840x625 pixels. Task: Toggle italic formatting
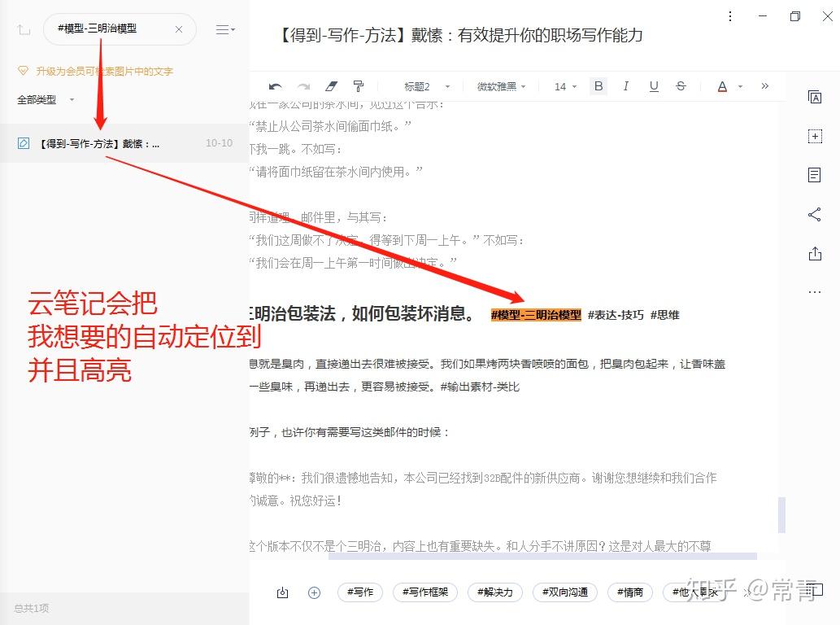click(626, 86)
